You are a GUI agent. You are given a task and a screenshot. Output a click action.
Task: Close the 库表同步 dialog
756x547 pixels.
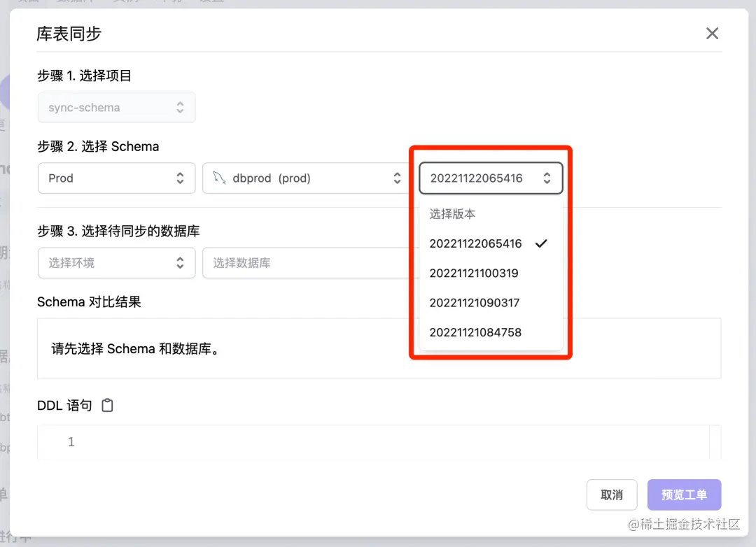712,34
